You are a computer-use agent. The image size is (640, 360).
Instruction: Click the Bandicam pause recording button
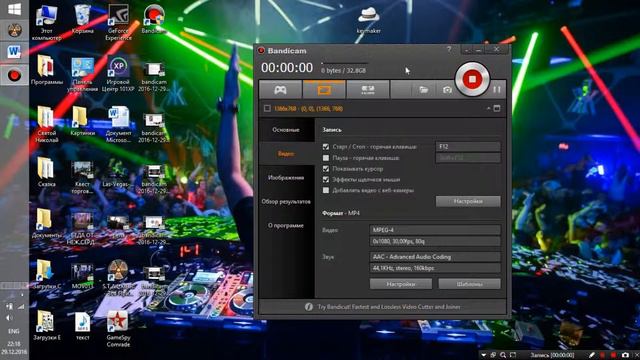click(x=497, y=89)
